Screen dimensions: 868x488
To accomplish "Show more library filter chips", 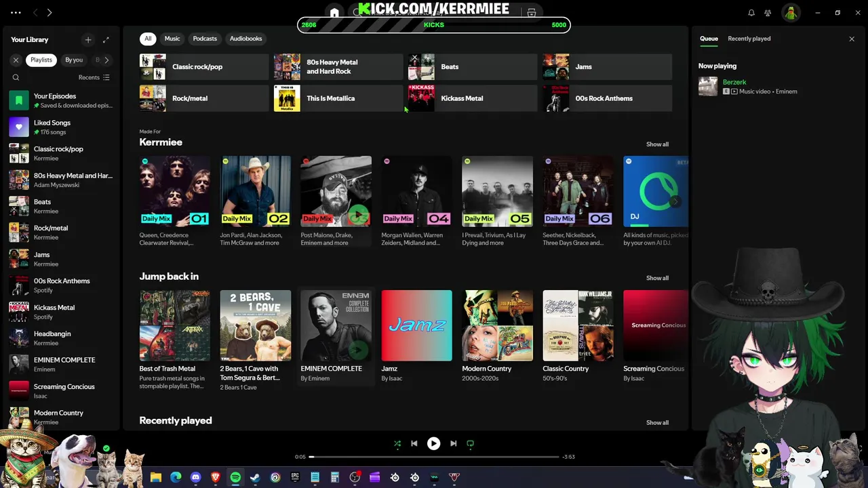I will [x=106, y=60].
